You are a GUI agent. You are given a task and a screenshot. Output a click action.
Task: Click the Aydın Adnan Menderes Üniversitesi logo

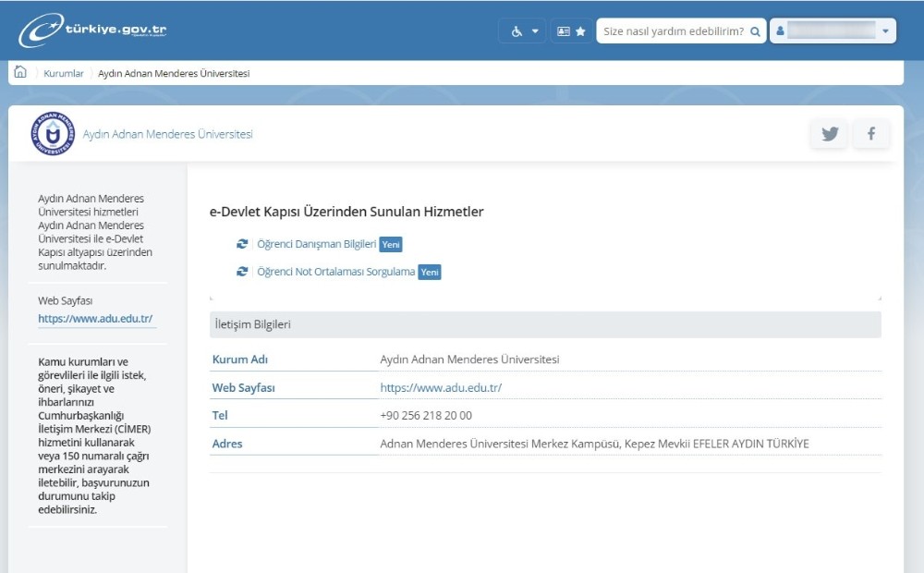click(x=53, y=133)
